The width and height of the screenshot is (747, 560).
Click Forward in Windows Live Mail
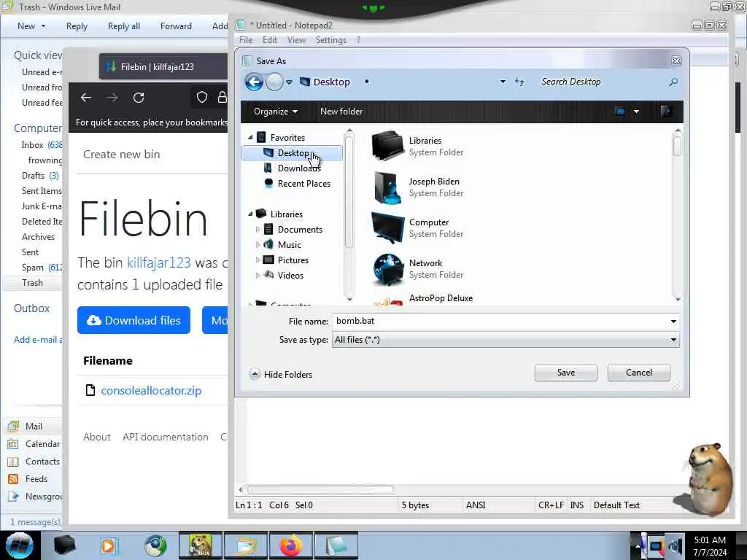(x=176, y=26)
